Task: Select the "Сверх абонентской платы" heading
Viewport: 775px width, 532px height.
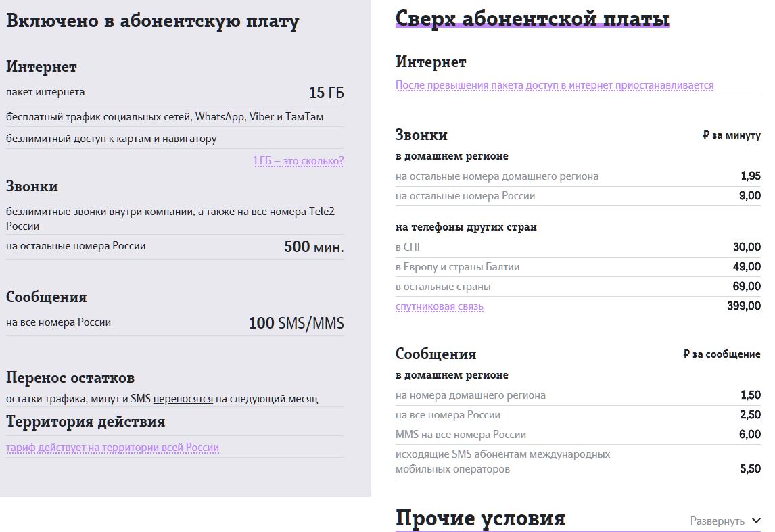Action: 532,18
